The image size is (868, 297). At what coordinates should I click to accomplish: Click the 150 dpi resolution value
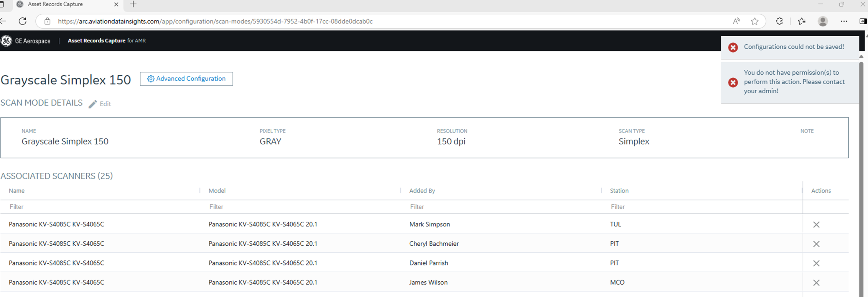[451, 141]
